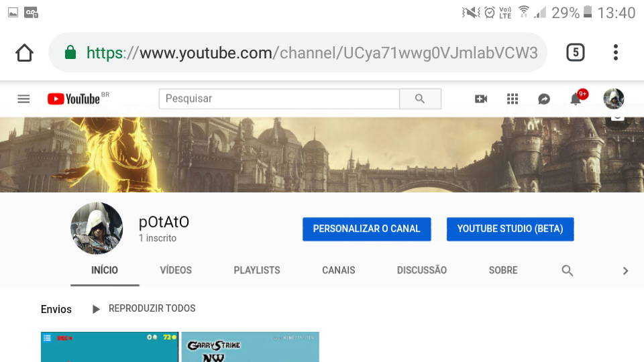Expand more tabs with the right chevron
The width and height of the screenshot is (644, 362).
(625, 271)
